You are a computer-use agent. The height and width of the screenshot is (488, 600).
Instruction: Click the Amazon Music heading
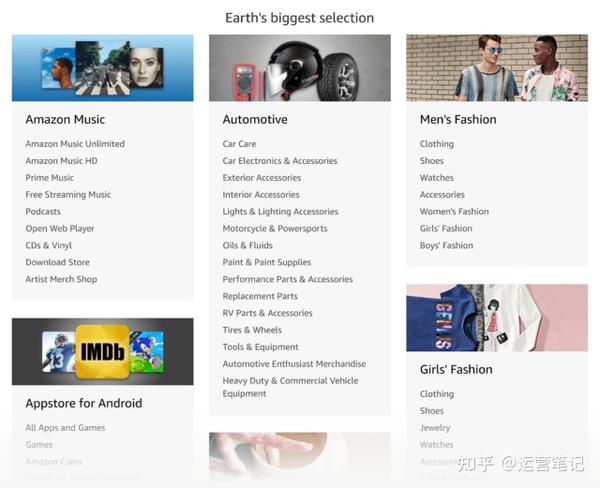[65, 119]
